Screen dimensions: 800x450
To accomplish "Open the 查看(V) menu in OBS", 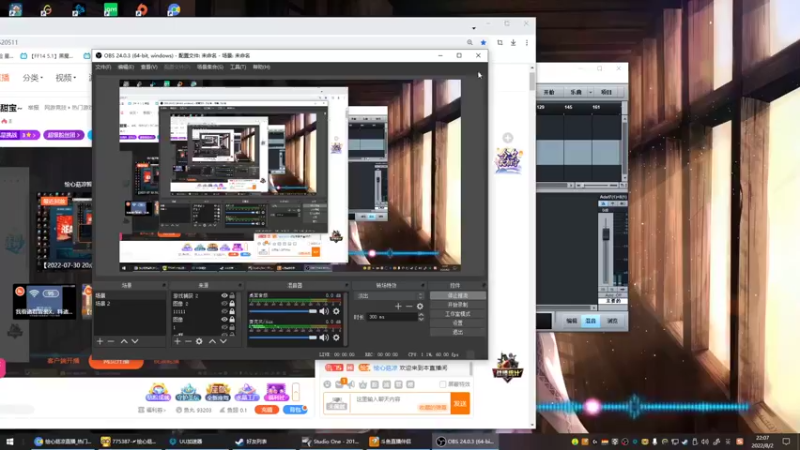I will point(149,67).
